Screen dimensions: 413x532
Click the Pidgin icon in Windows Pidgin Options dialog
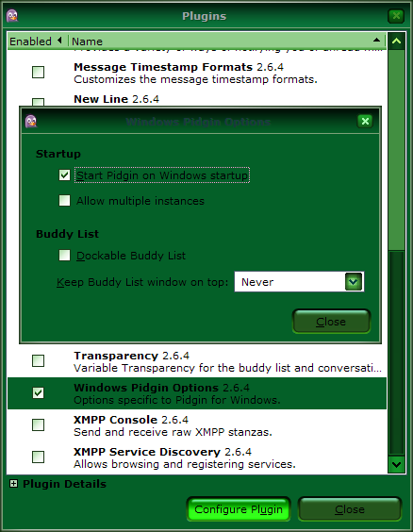pos(31,121)
